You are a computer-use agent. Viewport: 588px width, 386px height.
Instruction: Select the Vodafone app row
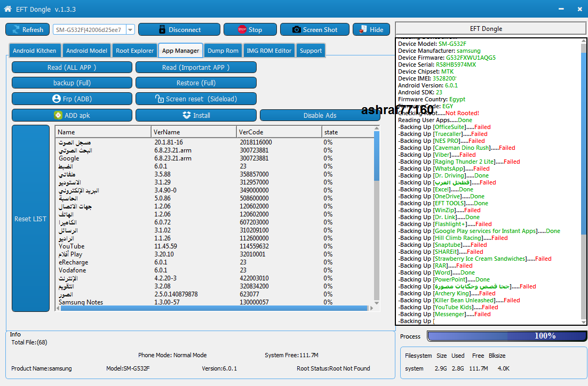coord(214,270)
